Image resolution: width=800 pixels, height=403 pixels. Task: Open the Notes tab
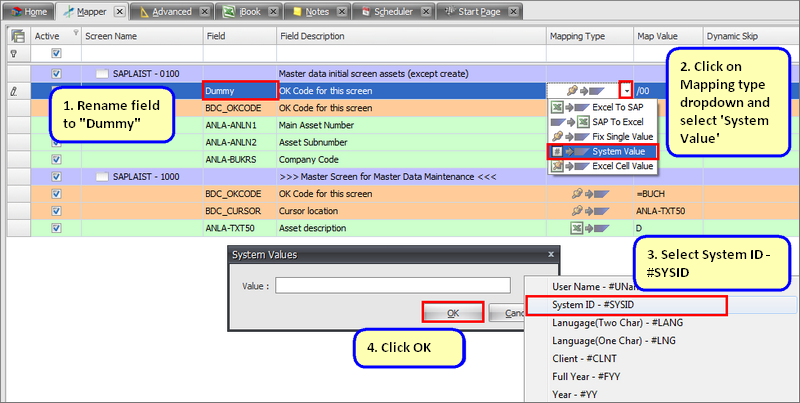tap(311, 10)
